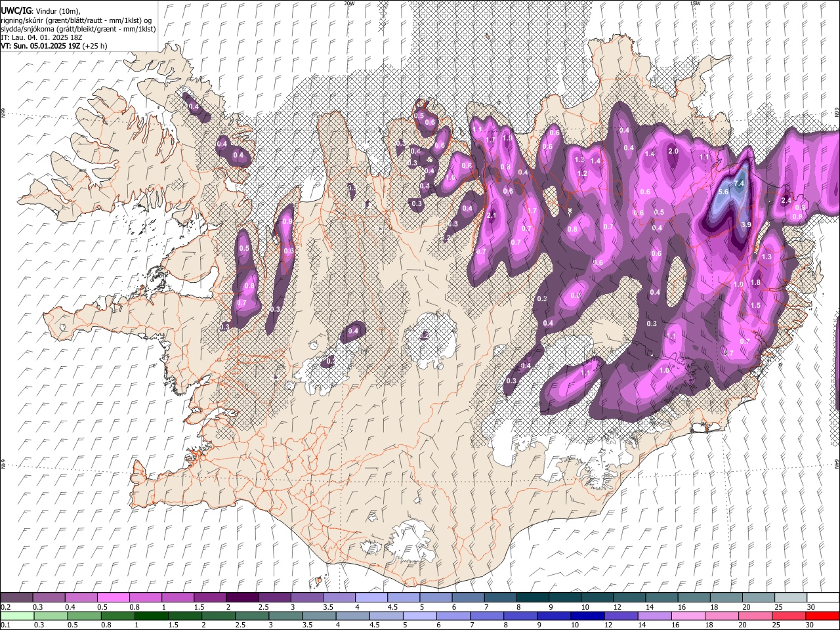
Task: Click the 0.9 value in the western snow band
Action: pos(287,222)
